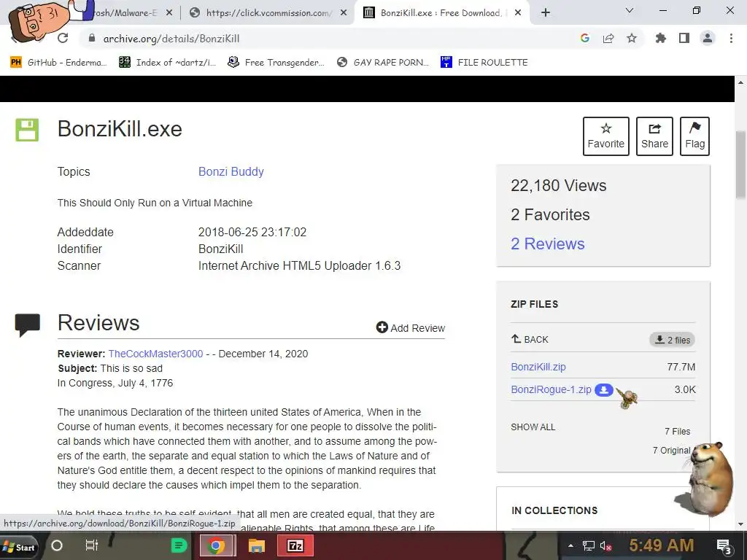
Task: Click SHOW ALL files
Action: coord(533,427)
